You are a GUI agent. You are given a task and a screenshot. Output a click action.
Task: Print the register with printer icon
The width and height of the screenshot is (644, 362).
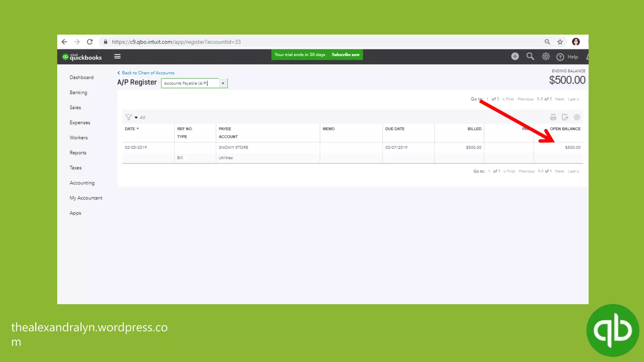coord(553,117)
